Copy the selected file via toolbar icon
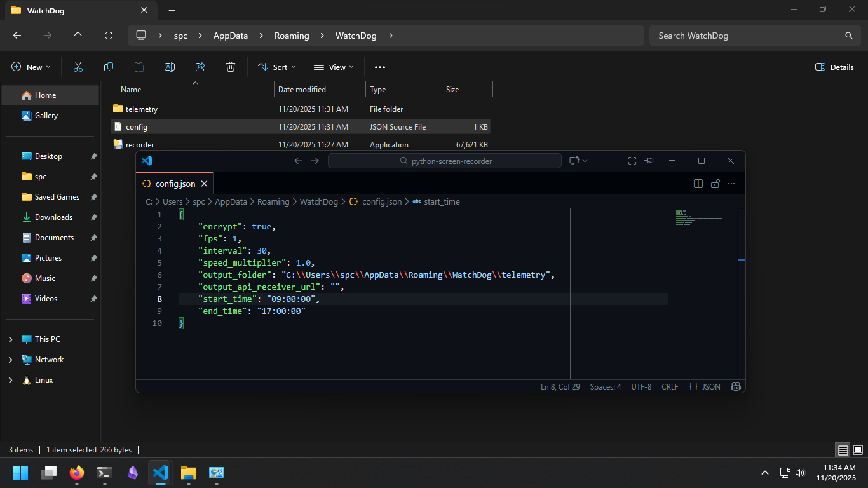868x488 pixels. [x=108, y=67]
